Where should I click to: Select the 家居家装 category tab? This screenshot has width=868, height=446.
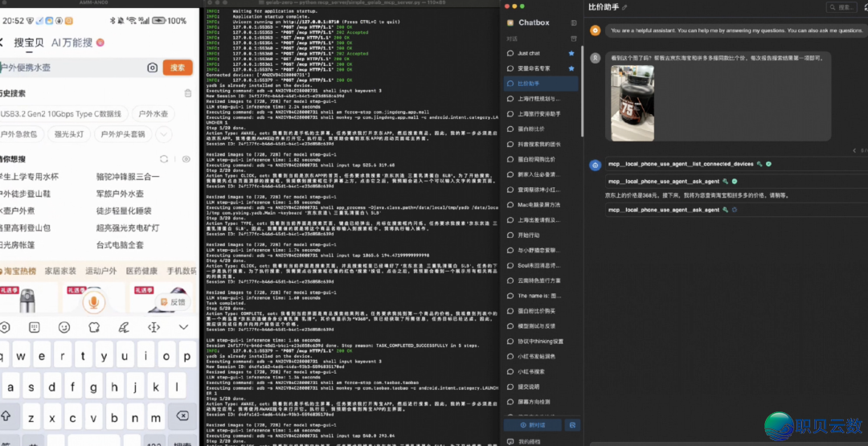point(60,271)
